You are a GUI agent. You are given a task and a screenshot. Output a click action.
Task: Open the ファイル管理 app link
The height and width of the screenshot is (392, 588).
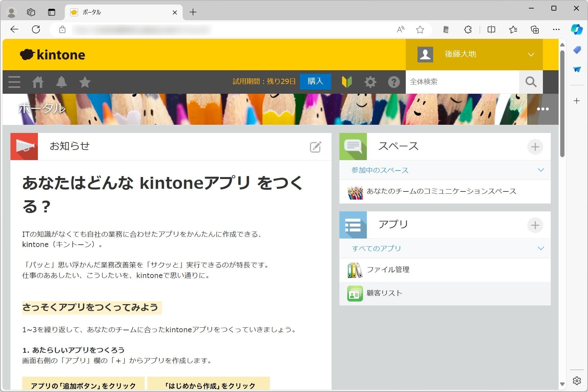[388, 270]
